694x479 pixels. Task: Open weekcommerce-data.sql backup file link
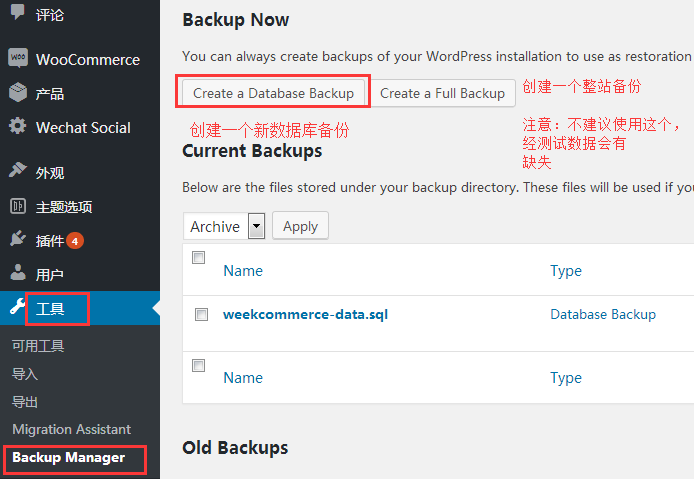[x=305, y=314]
